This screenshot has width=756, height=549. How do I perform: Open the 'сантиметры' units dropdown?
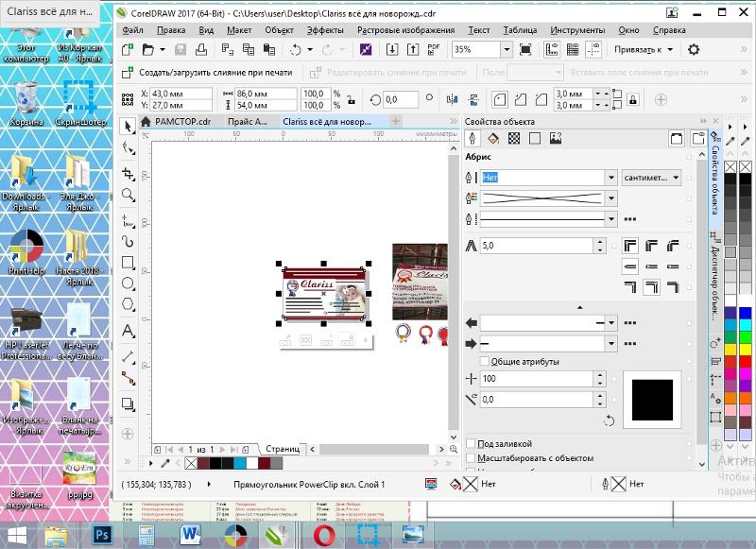click(x=651, y=177)
